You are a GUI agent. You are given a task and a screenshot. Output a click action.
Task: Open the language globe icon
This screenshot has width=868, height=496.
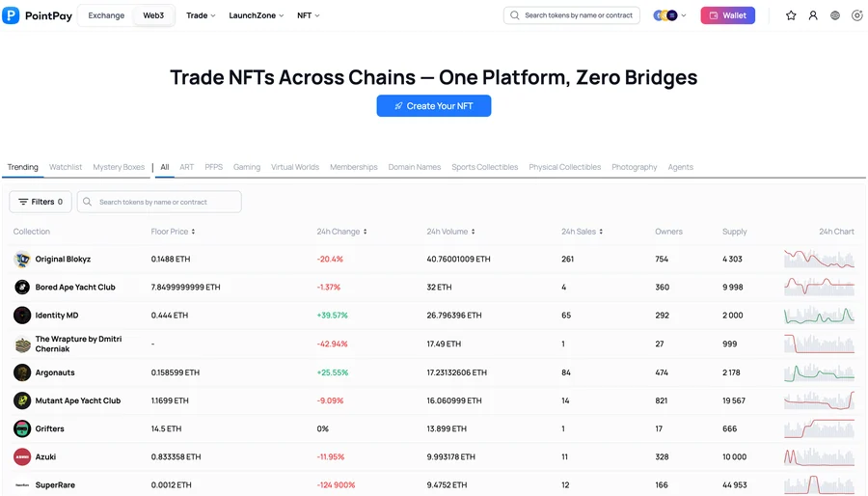[x=835, y=15]
